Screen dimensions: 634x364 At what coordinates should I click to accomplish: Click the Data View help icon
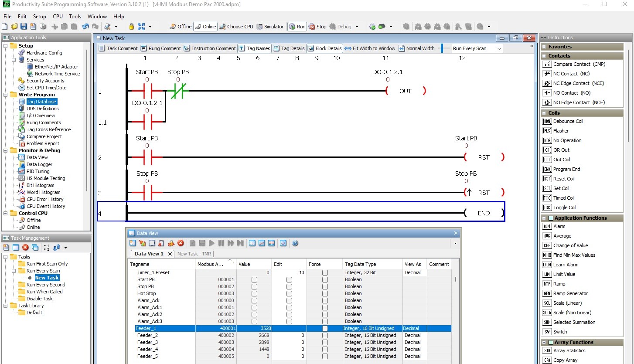click(x=295, y=243)
